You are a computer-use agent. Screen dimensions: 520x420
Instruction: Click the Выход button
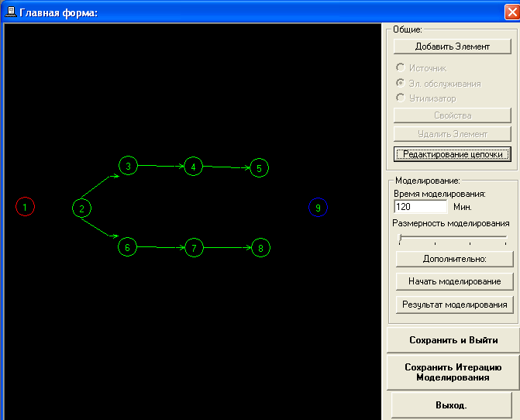451,405
